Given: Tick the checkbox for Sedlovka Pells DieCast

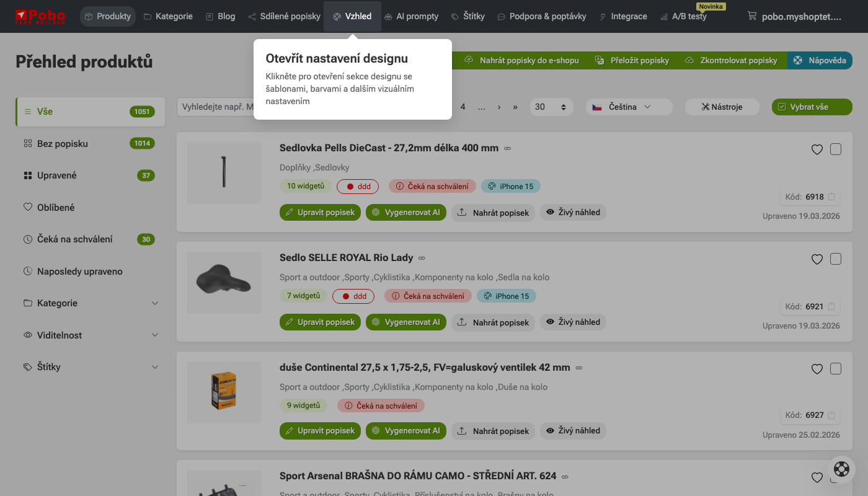Looking at the screenshot, I should pos(836,149).
